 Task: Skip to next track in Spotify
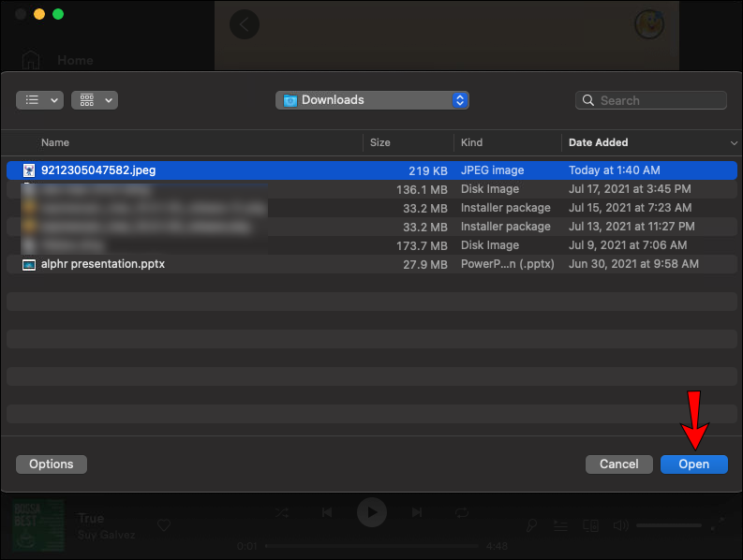[417, 512]
